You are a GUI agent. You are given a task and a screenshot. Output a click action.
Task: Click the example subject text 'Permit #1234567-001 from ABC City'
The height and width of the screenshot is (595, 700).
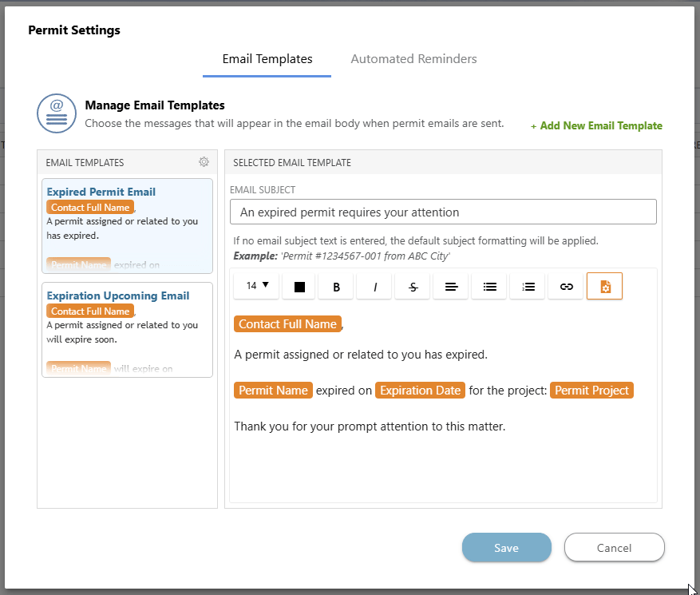[x=366, y=256]
